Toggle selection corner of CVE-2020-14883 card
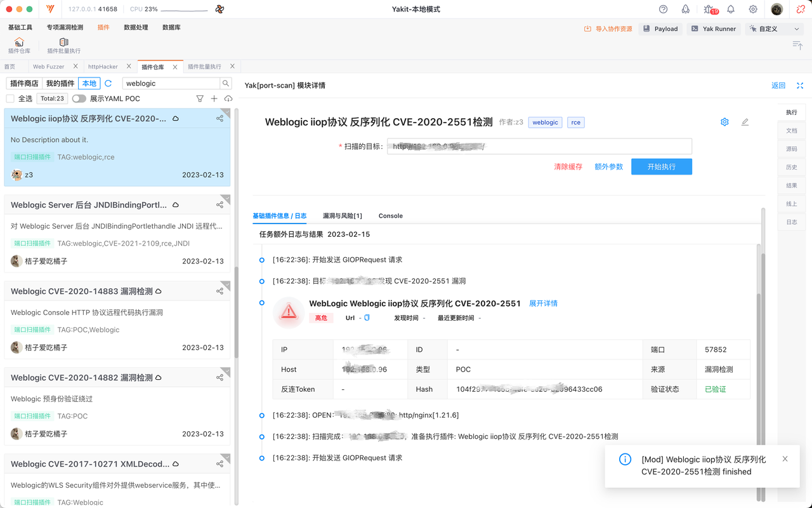 pos(226,285)
